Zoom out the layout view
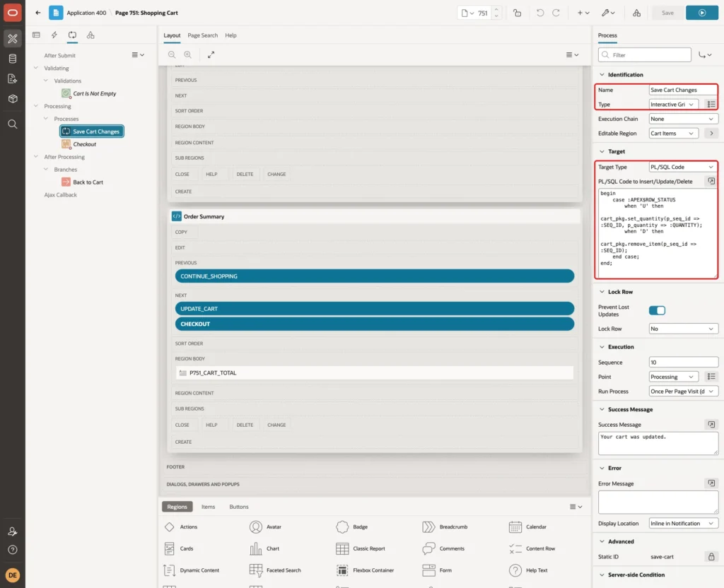724x588 pixels. pyautogui.click(x=172, y=54)
